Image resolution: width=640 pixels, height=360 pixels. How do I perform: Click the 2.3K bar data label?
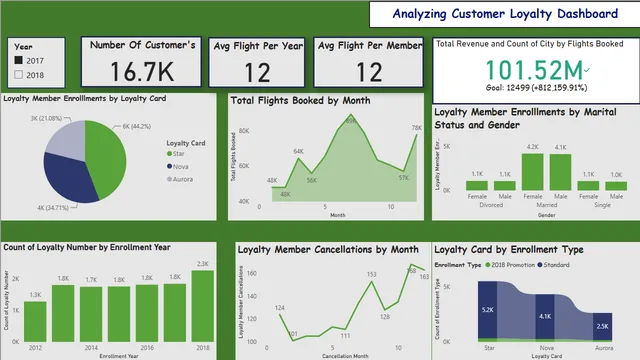[x=203, y=264]
